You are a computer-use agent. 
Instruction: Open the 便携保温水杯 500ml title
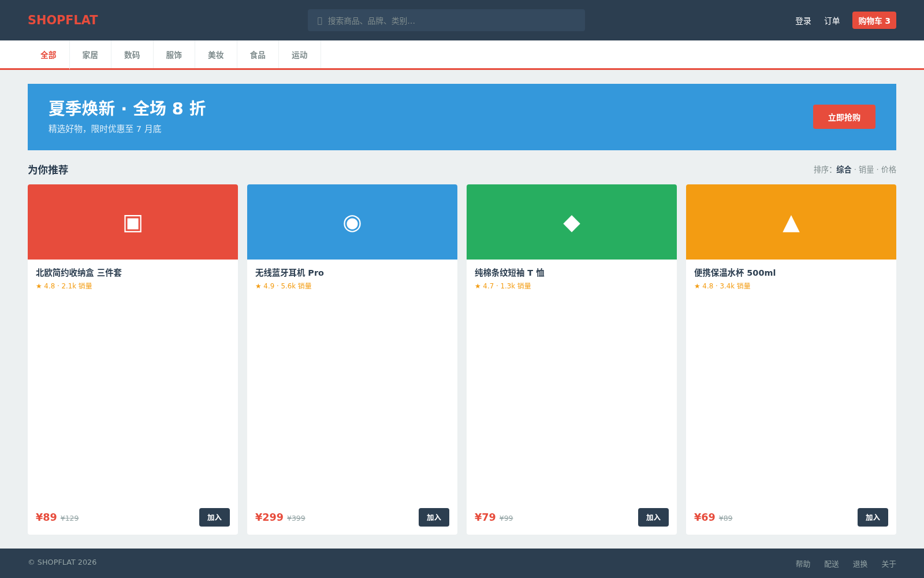click(735, 273)
